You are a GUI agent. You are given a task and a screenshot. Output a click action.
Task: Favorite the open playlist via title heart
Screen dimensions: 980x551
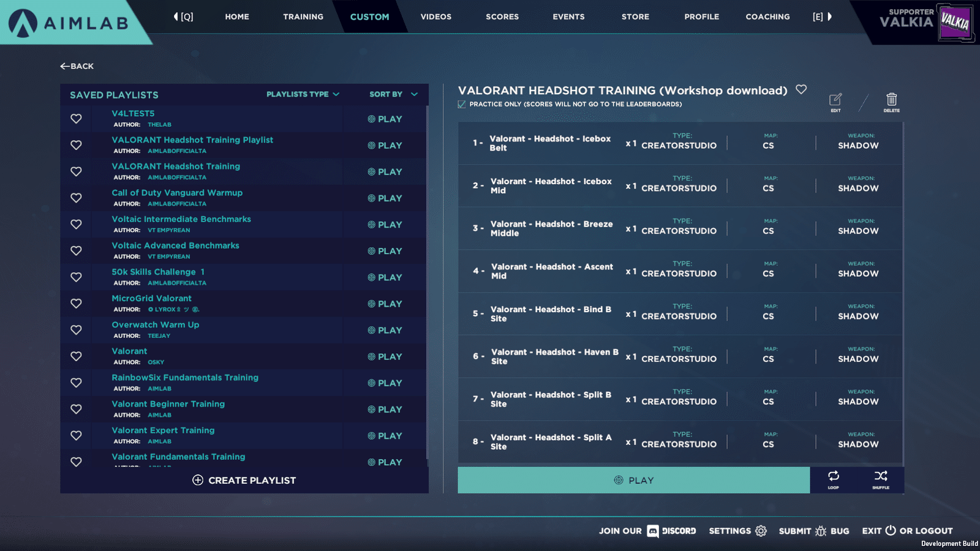tap(801, 89)
